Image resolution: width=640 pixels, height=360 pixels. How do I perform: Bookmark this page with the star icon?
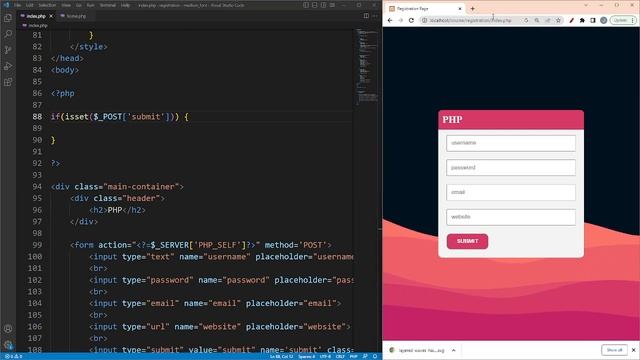tap(558, 20)
